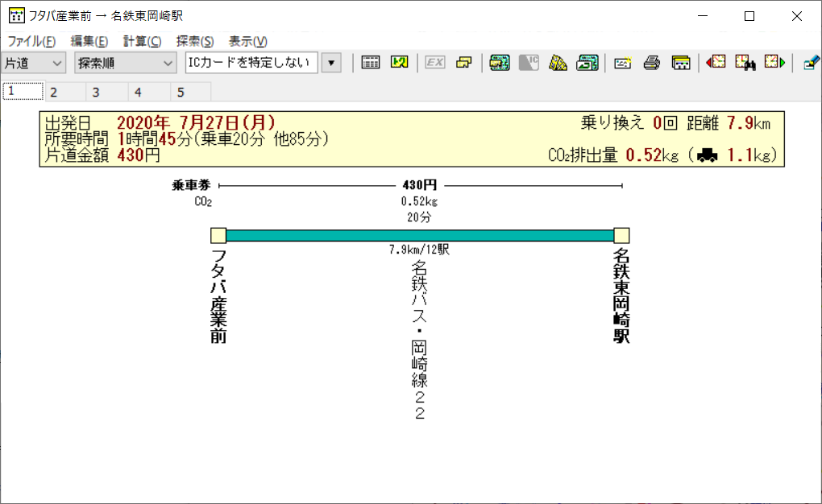
Task: Click the 名鉄バス・岡崎線22 line name
Action: pos(419,340)
